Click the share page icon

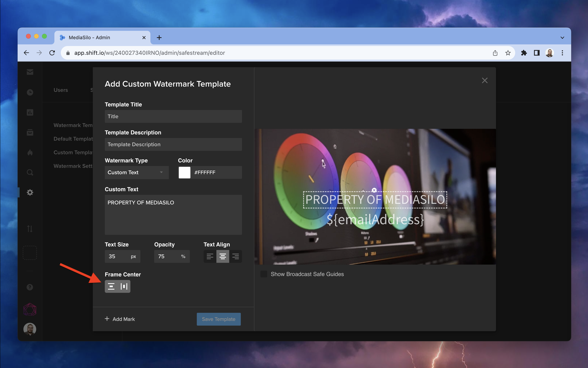click(x=495, y=53)
